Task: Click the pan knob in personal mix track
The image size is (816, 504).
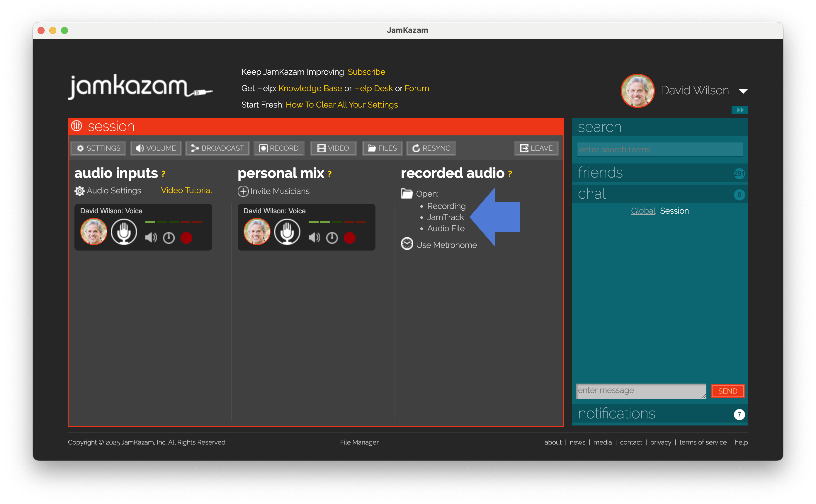Action: click(332, 238)
